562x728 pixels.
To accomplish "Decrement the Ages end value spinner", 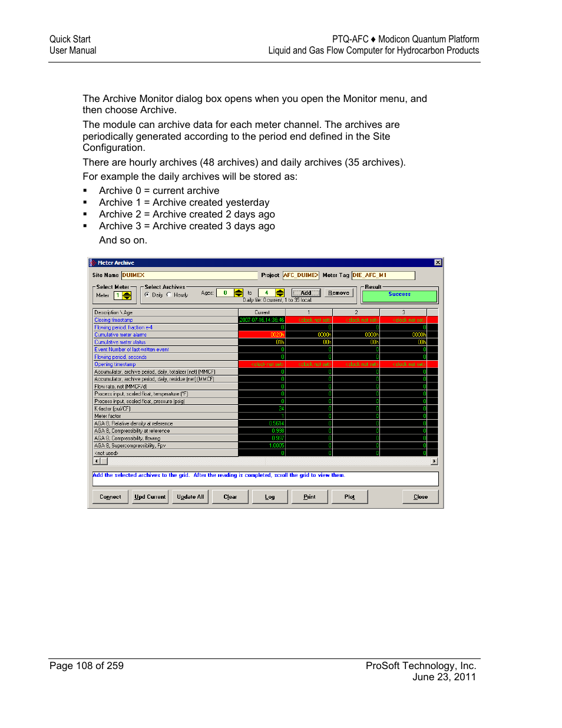I will tap(279, 295).
